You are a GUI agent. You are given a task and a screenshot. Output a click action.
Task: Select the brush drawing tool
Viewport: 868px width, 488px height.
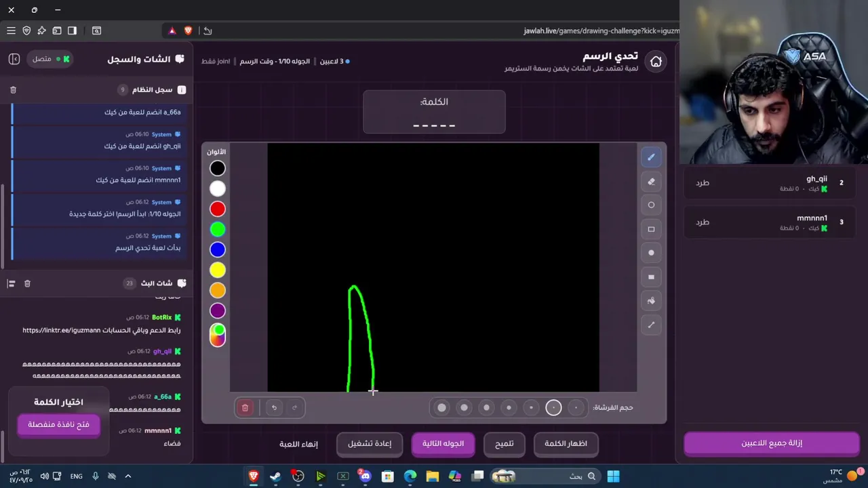(651, 157)
